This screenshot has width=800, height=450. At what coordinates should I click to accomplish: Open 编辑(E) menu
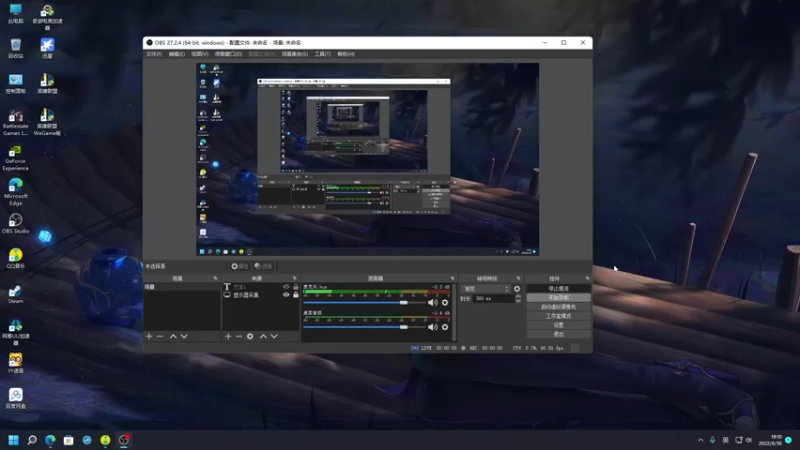(177, 54)
